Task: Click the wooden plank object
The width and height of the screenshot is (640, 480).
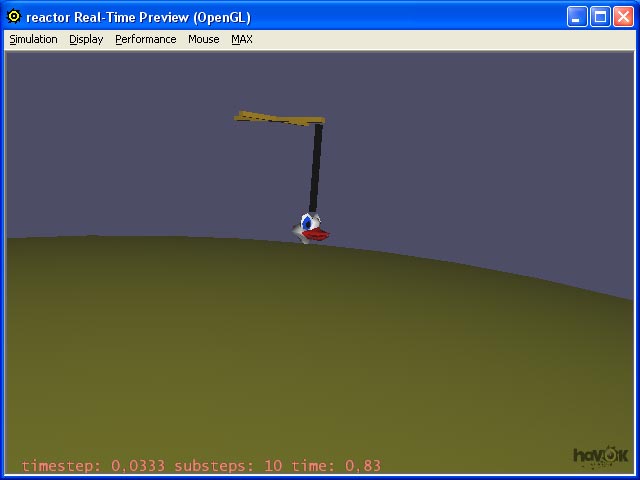Action: click(278, 119)
